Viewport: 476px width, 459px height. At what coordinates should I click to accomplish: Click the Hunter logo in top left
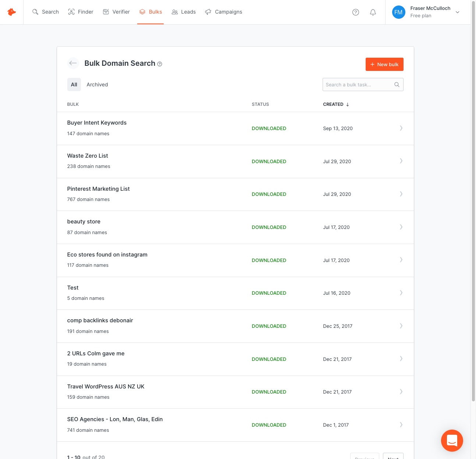pyautogui.click(x=11, y=12)
